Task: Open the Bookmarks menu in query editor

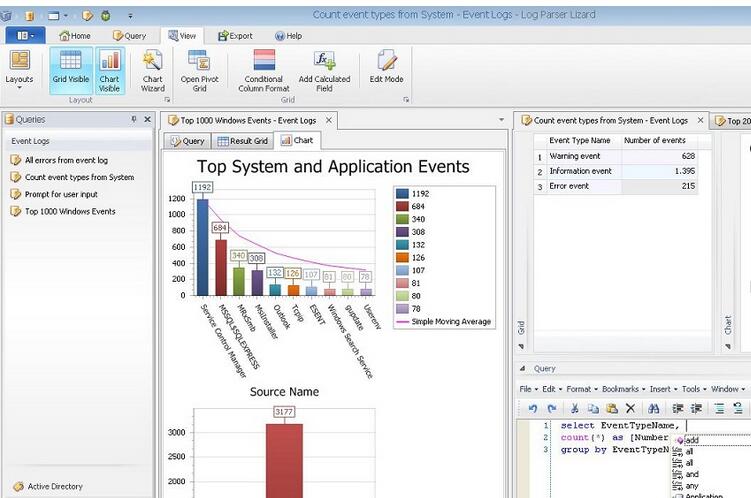Action: [x=624, y=389]
